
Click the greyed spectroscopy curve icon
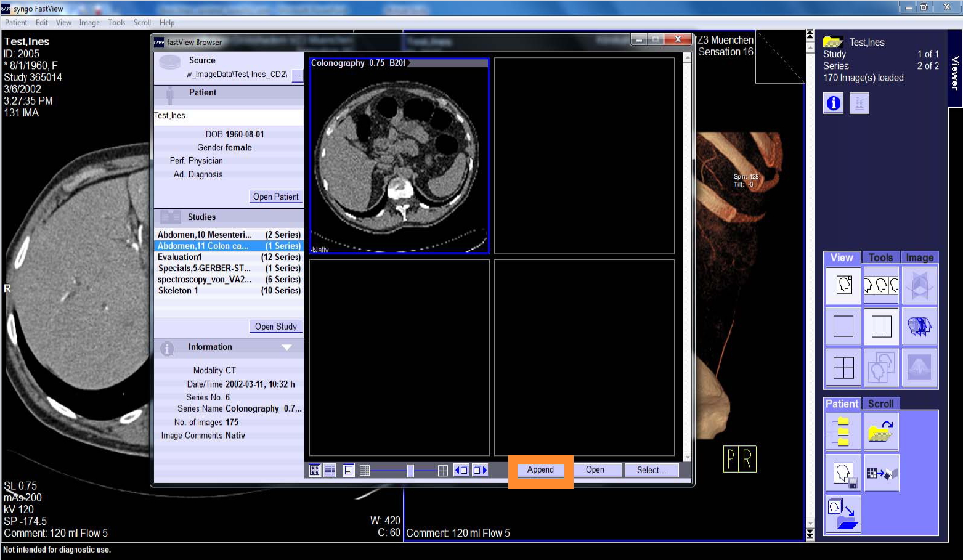click(919, 368)
